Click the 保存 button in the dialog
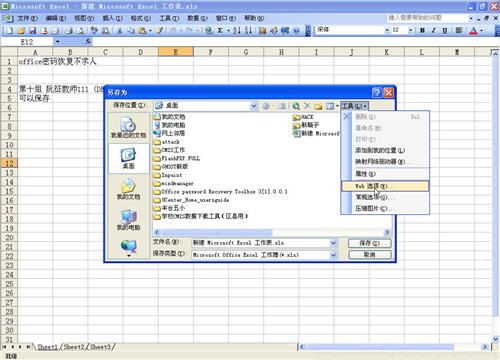The height and width of the screenshot is (360, 500). 370,243
